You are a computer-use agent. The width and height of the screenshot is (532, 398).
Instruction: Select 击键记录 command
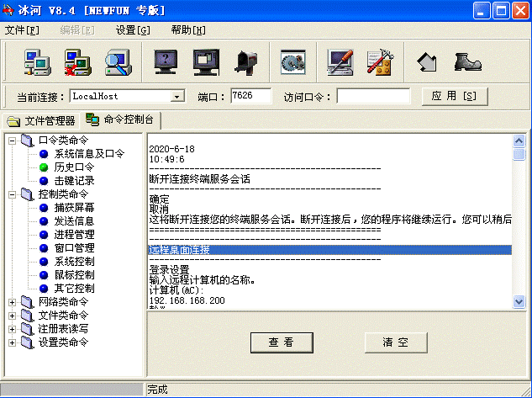(x=74, y=181)
